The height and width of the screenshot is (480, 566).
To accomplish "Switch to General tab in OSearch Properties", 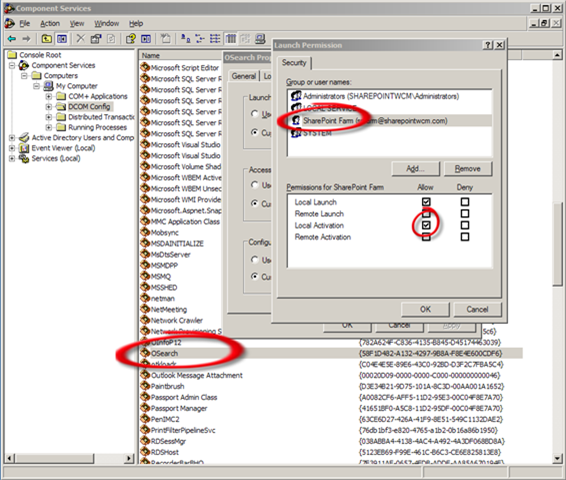I will pyautogui.click(x=244, y=76).
